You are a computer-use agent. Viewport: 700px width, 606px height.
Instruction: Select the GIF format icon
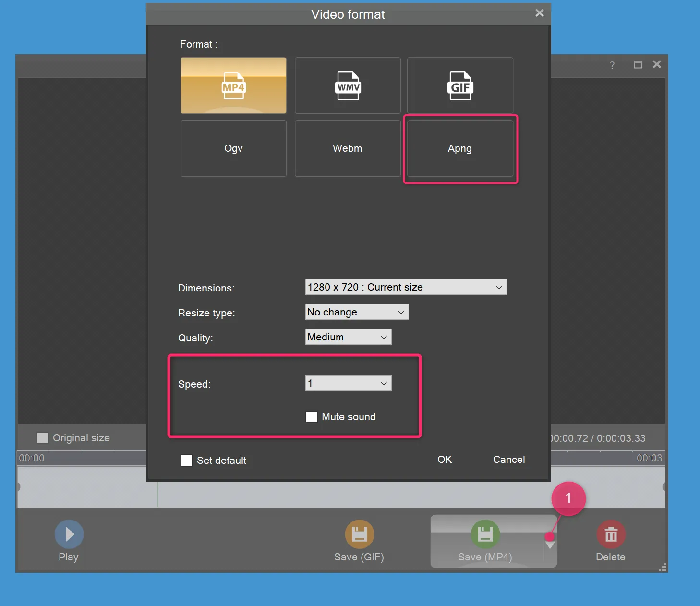click(x=459, y=85)
